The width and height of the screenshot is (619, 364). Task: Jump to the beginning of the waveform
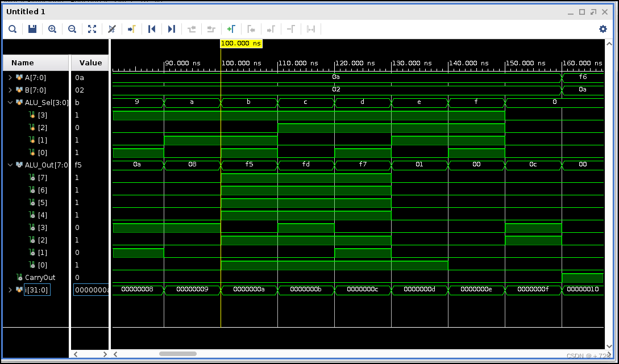click(x=152, y=29)
